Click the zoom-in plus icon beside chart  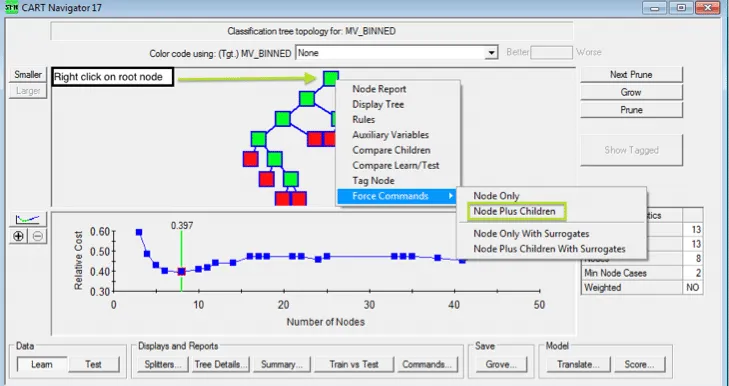[18, 236]
